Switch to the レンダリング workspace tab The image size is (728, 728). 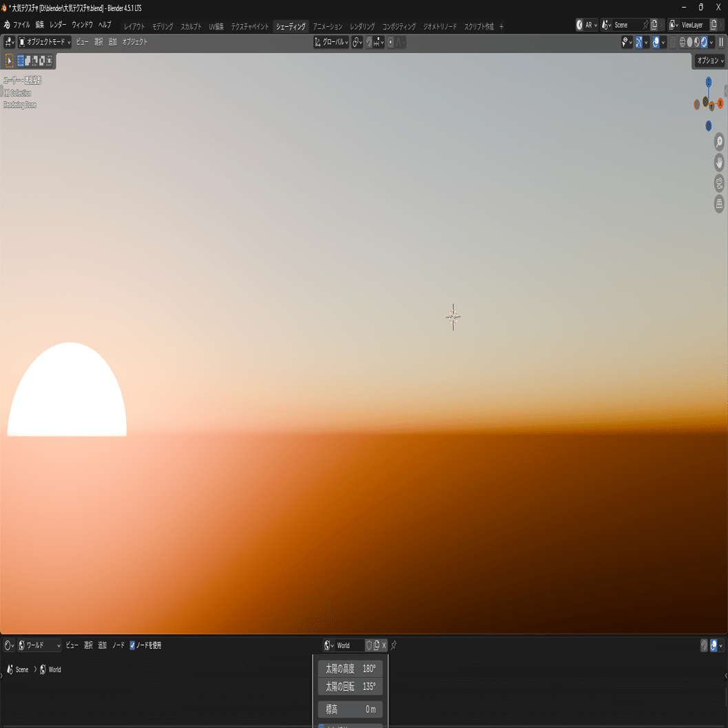click(x=362, y=26)
